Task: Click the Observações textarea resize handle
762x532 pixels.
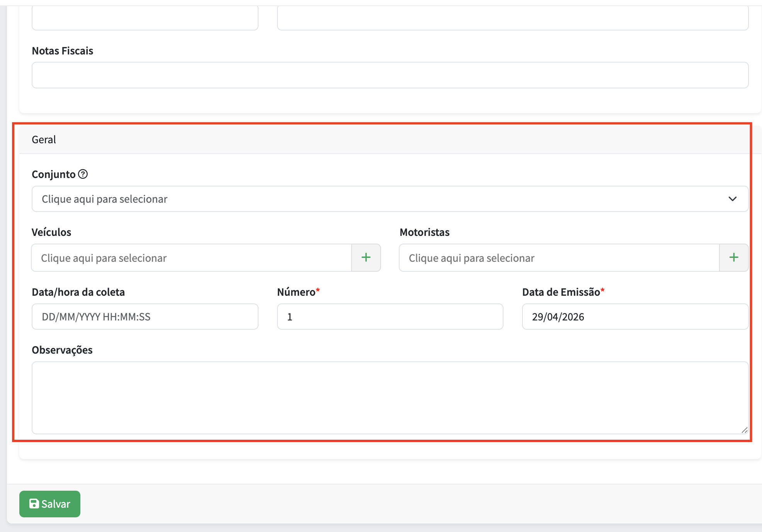Action: tap(745, 430)
